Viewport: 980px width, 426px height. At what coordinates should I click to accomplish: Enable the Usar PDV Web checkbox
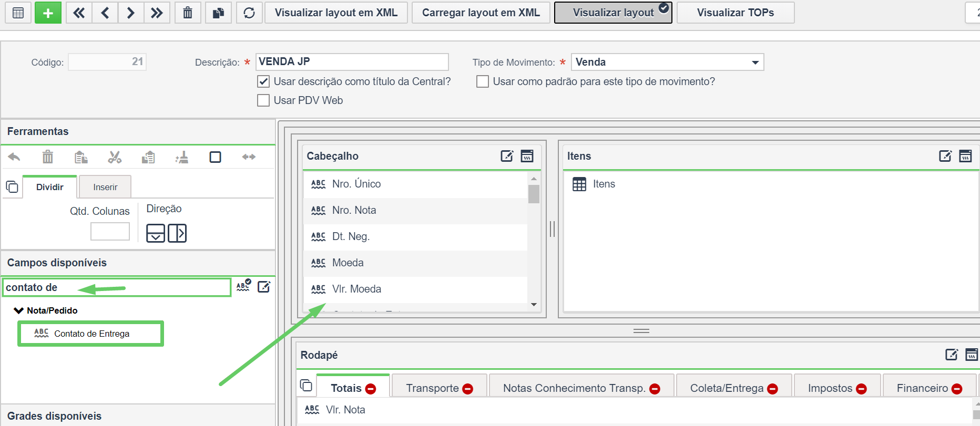pos(263,100)
